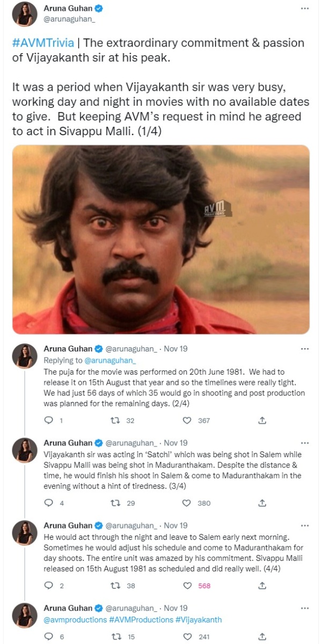Open more options on the last tweet
Screen dimensions: 322x644
pyautogui.click(x=305, y=608)
